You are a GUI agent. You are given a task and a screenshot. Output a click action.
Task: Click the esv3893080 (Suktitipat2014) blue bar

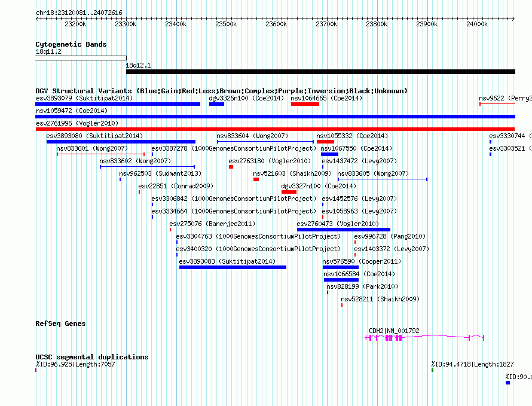[x=121, y=142]
